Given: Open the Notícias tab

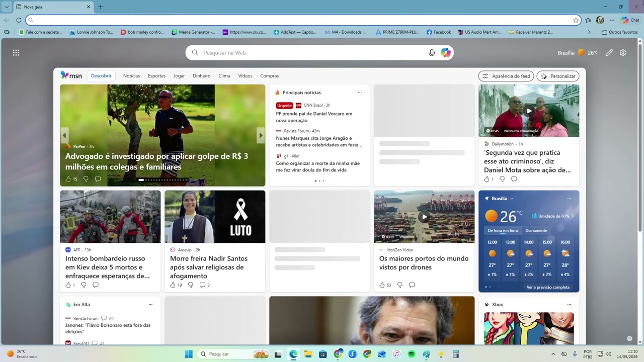Looking at the screenshot, I should [x=132, y=76].
